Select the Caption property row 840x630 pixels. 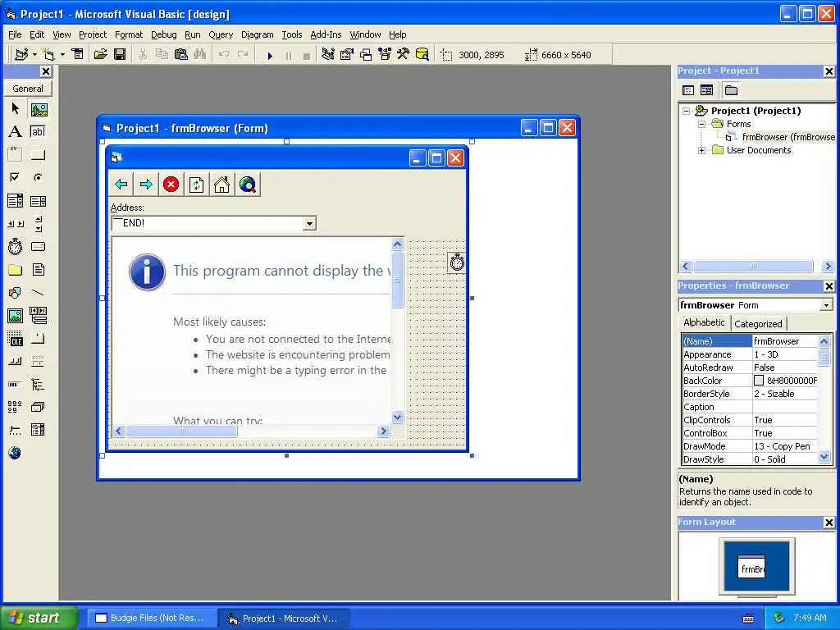(750, 407)
